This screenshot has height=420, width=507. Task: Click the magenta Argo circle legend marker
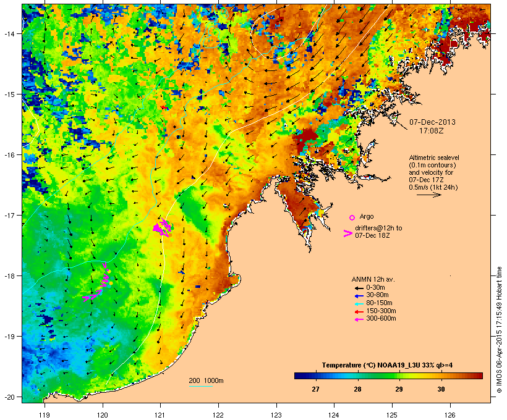[x=352, y=218]
